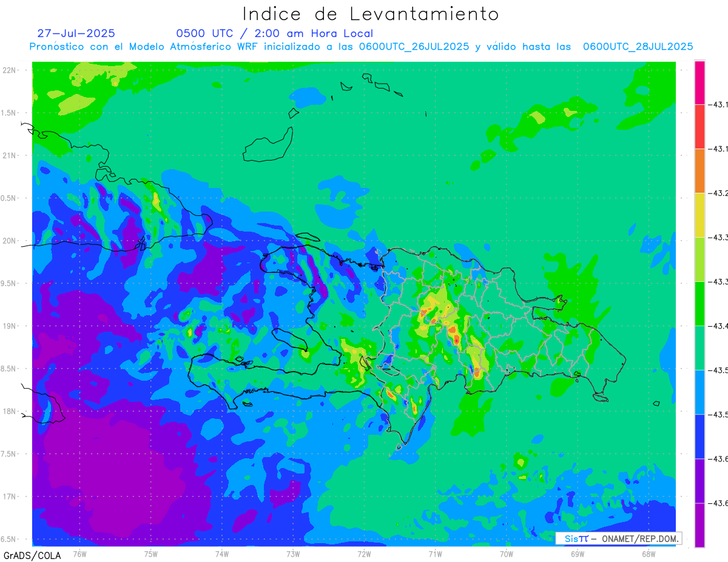Click the 21N latitude label

point(10,155)
